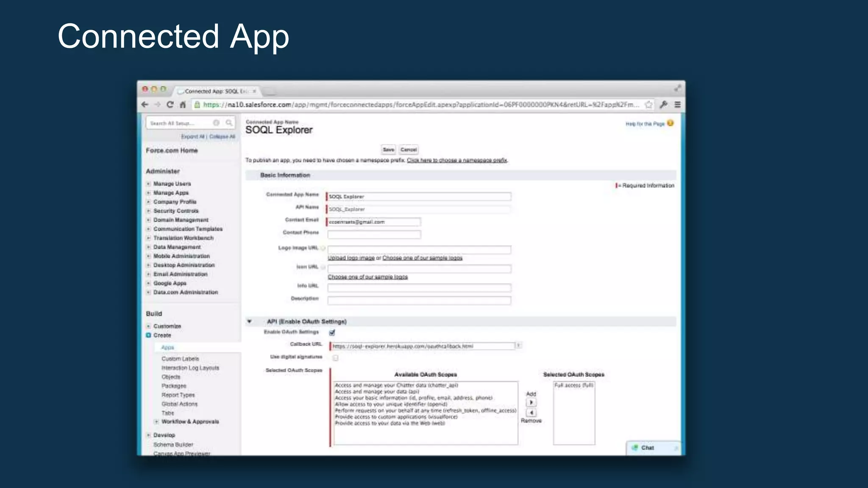Click the info icon beside Callback URL

coord(518,346)
